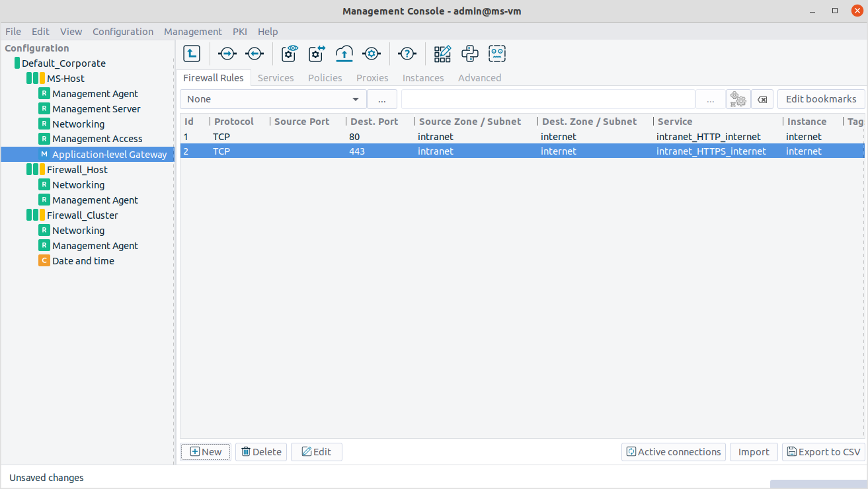Switch to the Policies tab
Screen dimensions: 868x489
325,78
